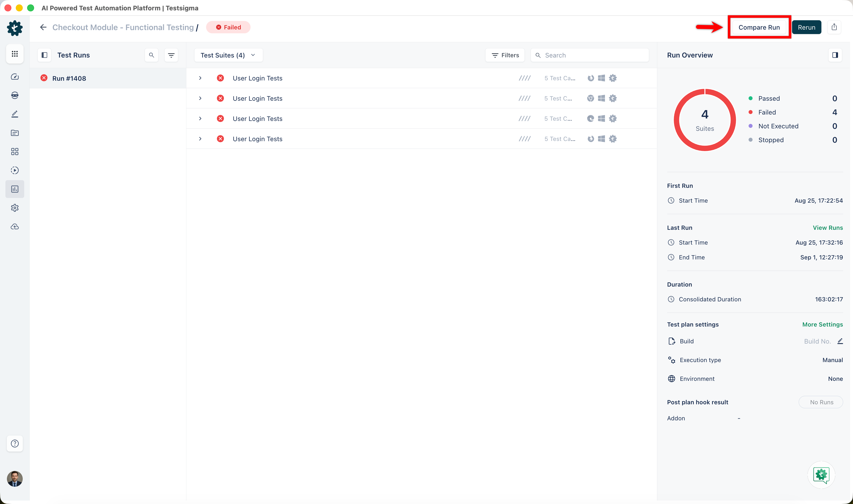Click the test suites Search field

[x=590, y=55]
